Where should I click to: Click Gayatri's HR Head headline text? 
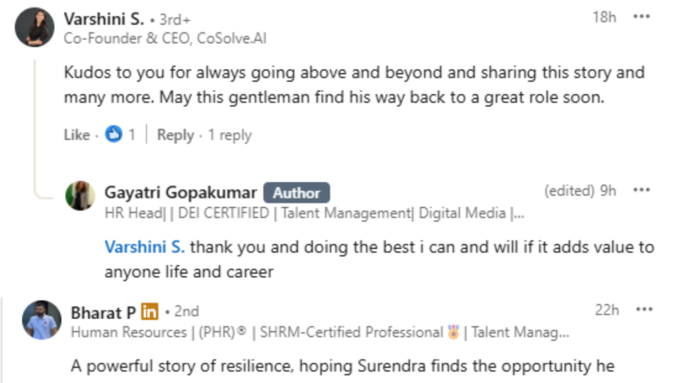tap(314, 213)
